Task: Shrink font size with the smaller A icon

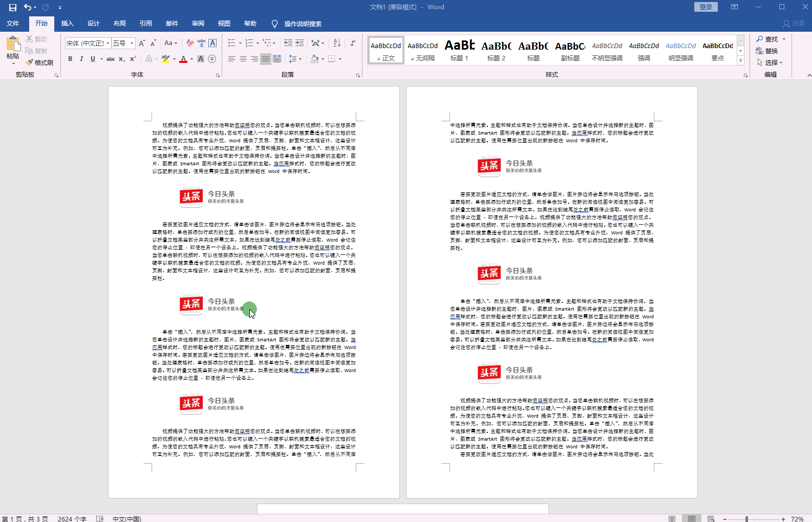Action: click(153, 43)
